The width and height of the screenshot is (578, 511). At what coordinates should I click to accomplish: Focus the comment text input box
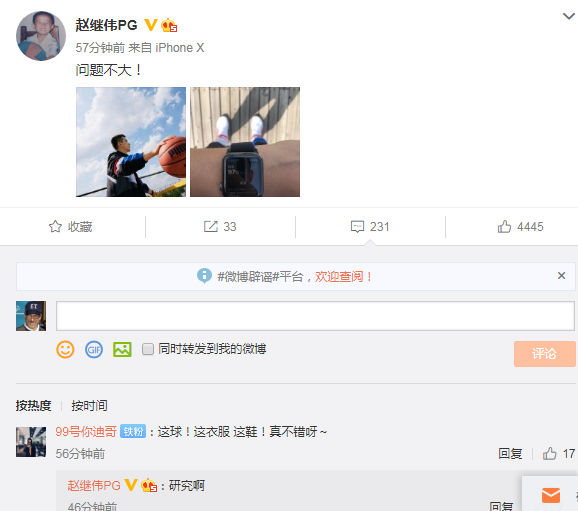click(x=315, y=316)
